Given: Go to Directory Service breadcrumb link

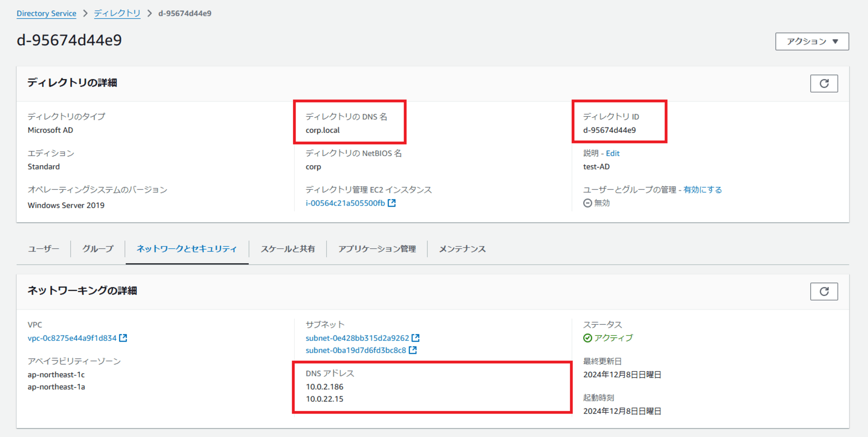Looking at the screenshot, I should click(x=46, y=13).
